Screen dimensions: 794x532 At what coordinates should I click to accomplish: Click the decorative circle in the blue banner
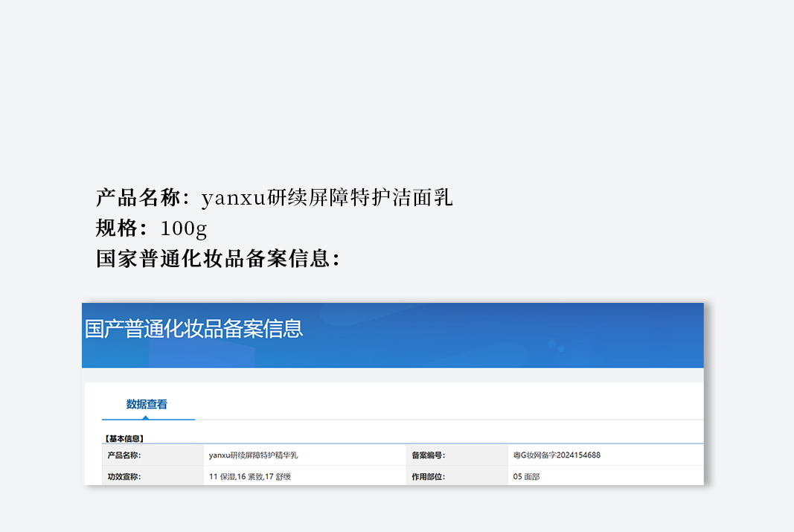click(x=551, y=344)
